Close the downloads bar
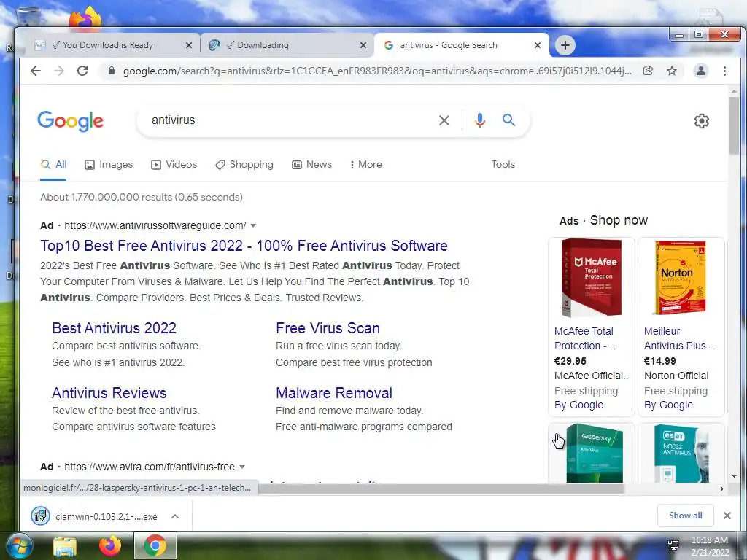Viewport: 747px width, 560px height. 727,516
